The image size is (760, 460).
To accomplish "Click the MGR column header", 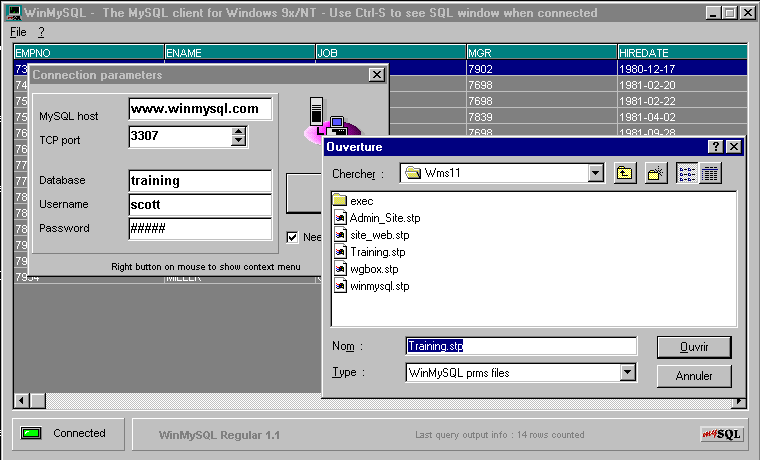I will tap(542, 52).
